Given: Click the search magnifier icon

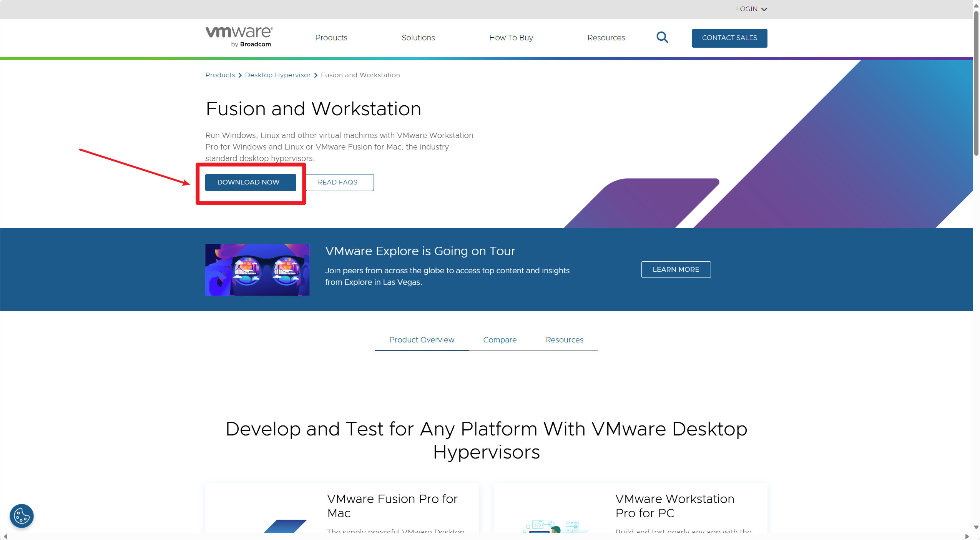Looking at the screenshot, I should pos(662,37).
